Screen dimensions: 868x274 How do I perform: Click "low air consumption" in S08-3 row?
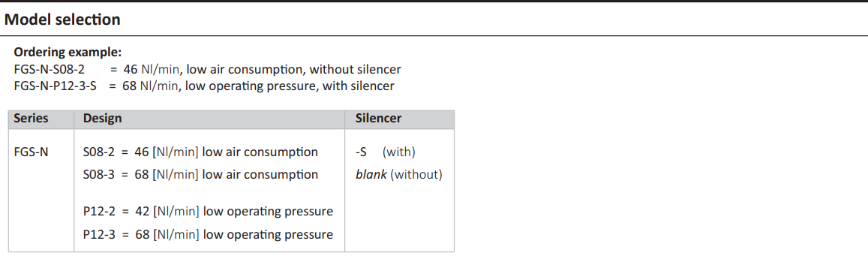(260, 175)
